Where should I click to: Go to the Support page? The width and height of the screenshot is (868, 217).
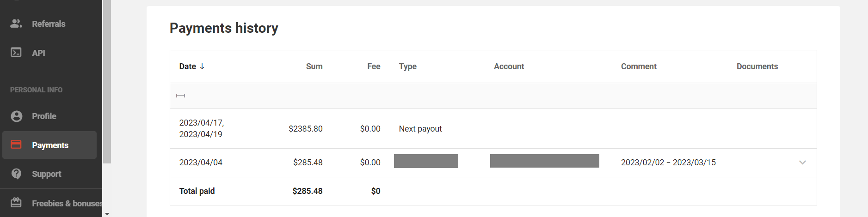click(x=46, y=174)
